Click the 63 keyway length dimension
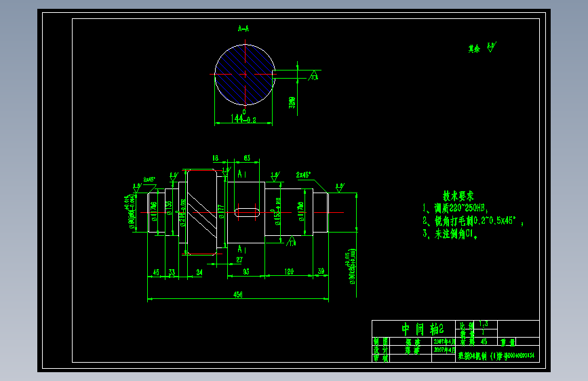The height and width of the screenshot is (381, 588). point(247,158)
